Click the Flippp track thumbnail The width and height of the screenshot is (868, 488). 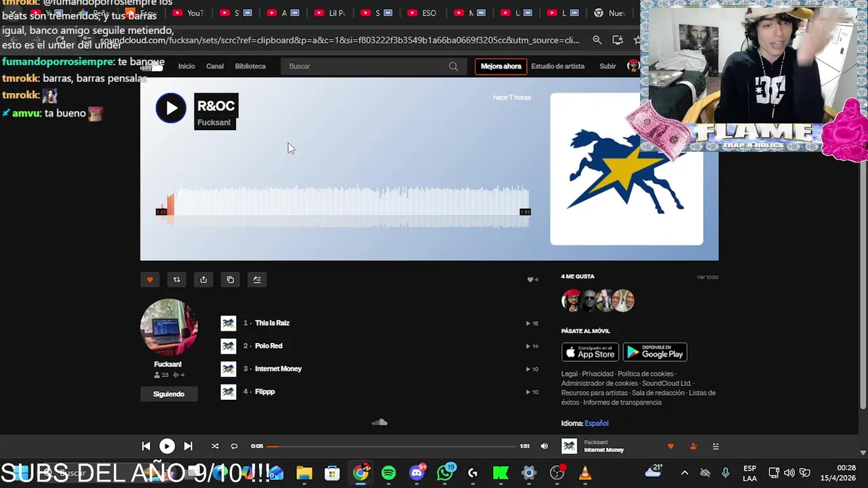pos(229,392)
